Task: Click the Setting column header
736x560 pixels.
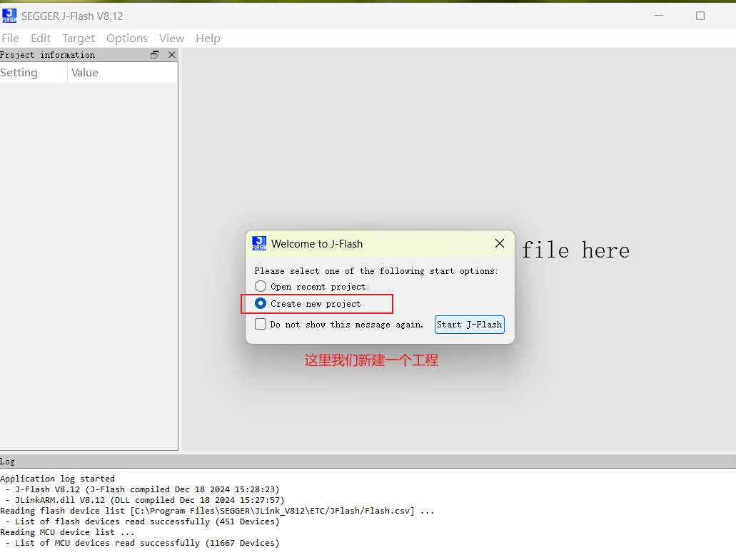Action: tap(34, 73)
